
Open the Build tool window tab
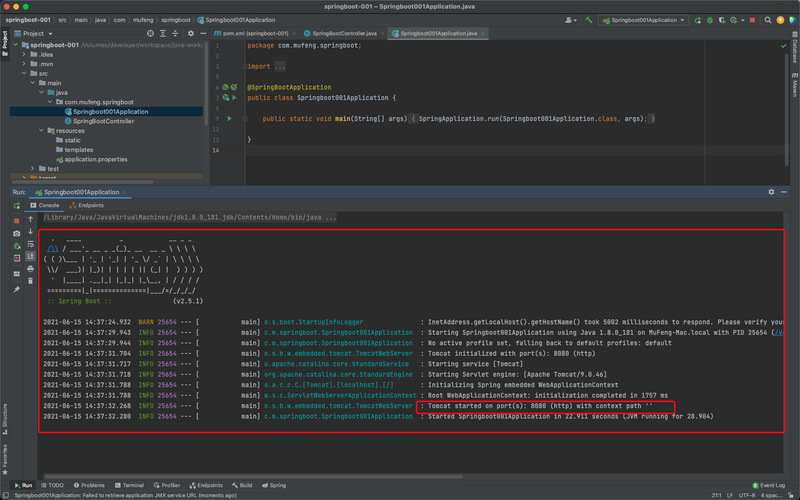pos(242,485)
